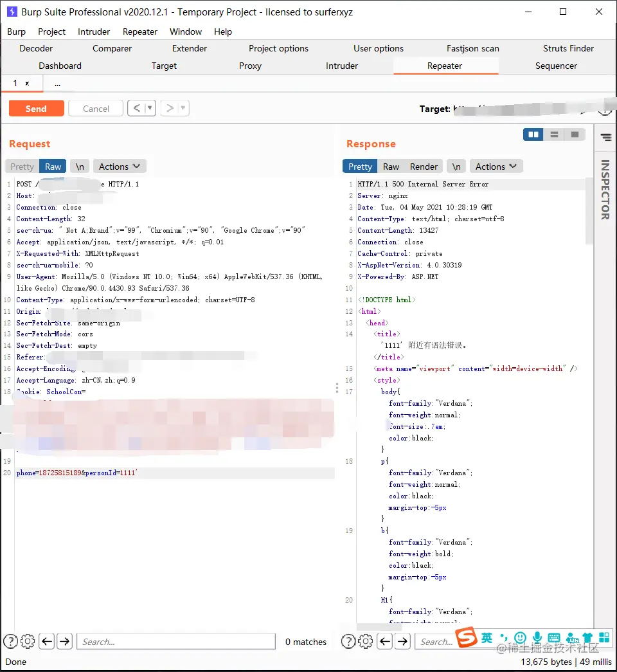Screen dimensions: 617x672
Task: Click the Sogou toolbox grid icon
Action: coord(604,637)
